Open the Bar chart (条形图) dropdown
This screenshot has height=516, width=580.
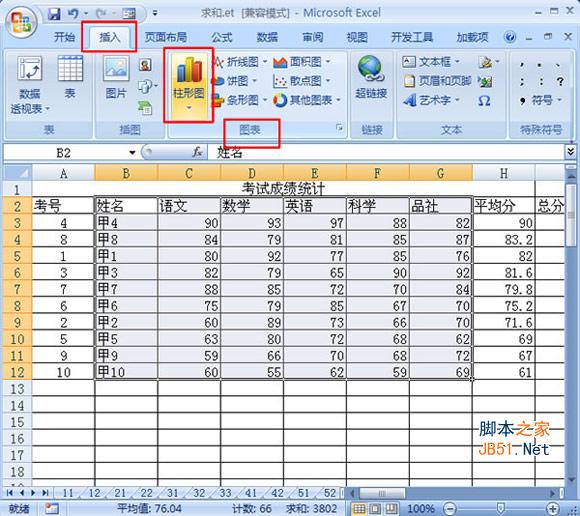click(x=240, y=100)
